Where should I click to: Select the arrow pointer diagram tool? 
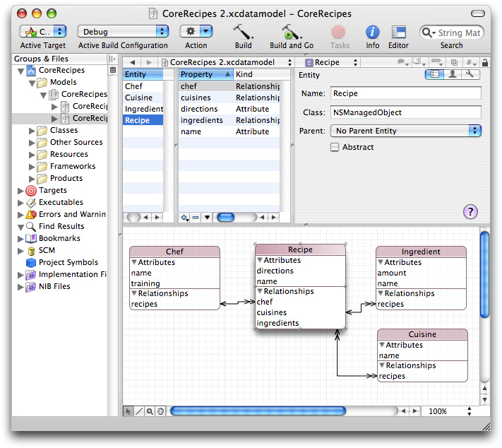pyautogui.click(x=129, y=411)
